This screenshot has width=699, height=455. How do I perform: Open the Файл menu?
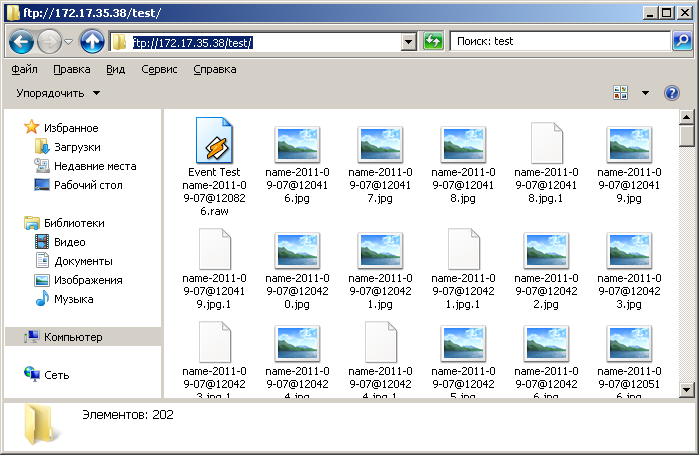(24, 70)
